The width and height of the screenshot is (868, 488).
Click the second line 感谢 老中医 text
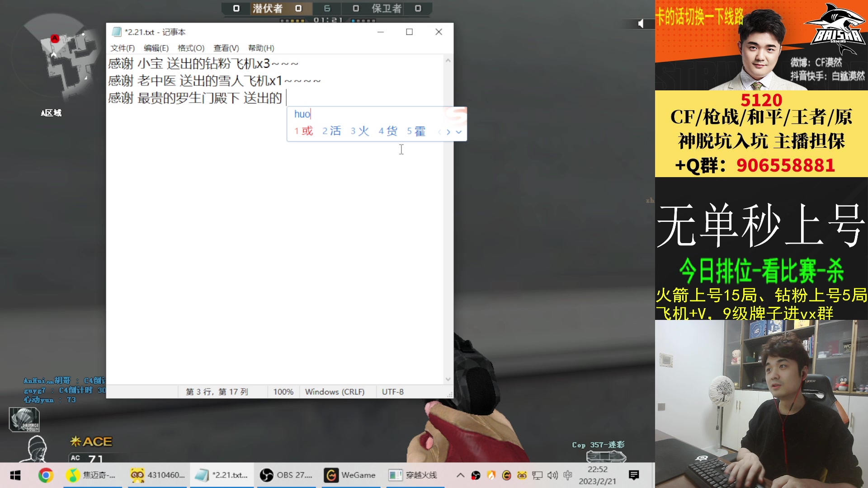pyautogui.click(x=215, y=81)
